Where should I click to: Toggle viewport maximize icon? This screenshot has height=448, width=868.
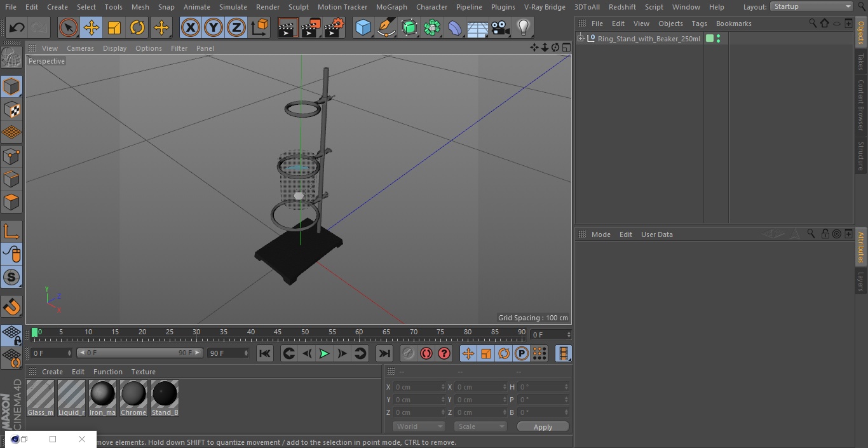coord(566,48)
